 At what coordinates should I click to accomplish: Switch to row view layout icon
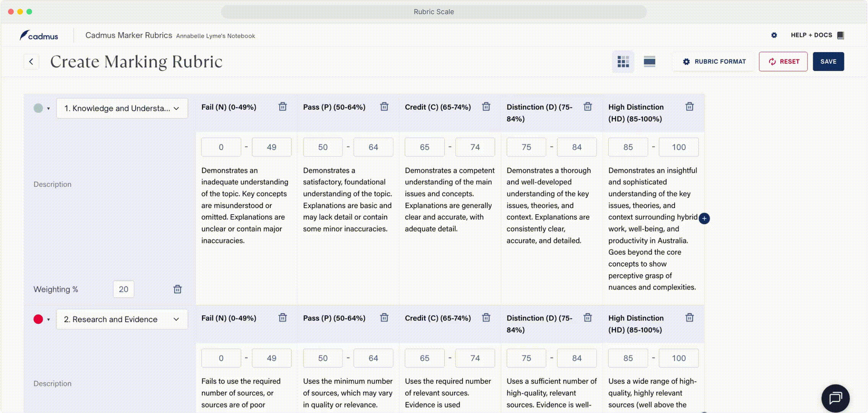[x=649, y=62]
